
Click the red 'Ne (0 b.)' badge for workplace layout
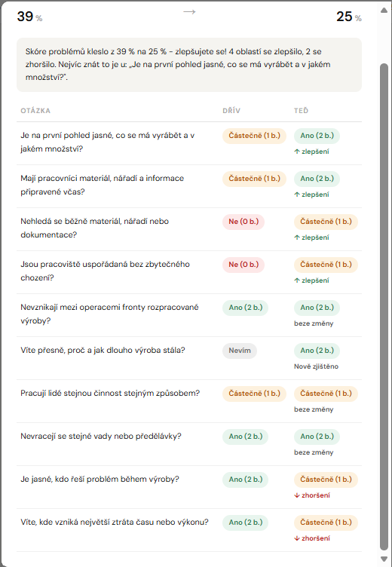click(243, 265)
